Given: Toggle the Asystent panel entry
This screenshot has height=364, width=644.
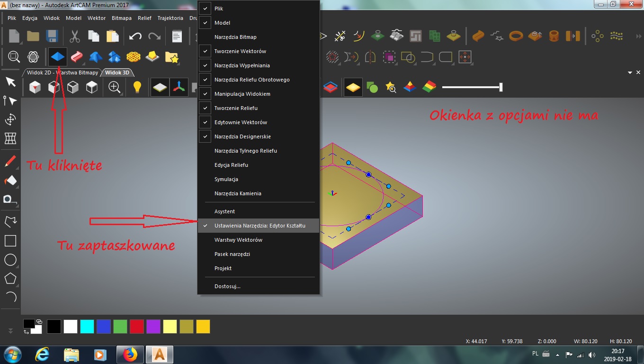Looking at the screenshot, I should tap(259, 211).
